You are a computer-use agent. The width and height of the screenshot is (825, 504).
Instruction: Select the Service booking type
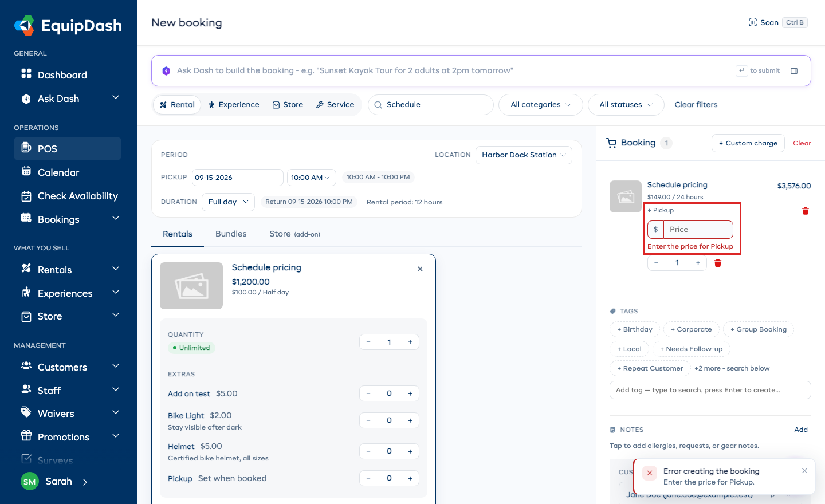point(335,105)
